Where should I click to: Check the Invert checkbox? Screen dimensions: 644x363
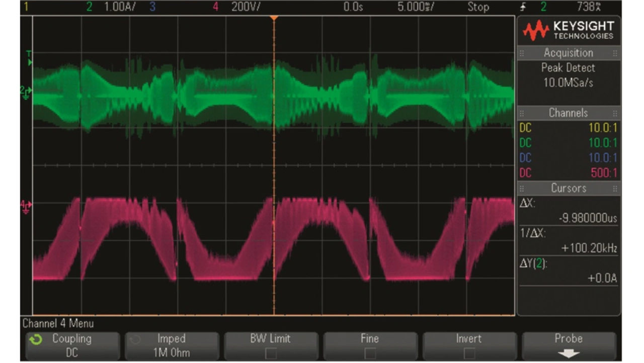[469, 353]
